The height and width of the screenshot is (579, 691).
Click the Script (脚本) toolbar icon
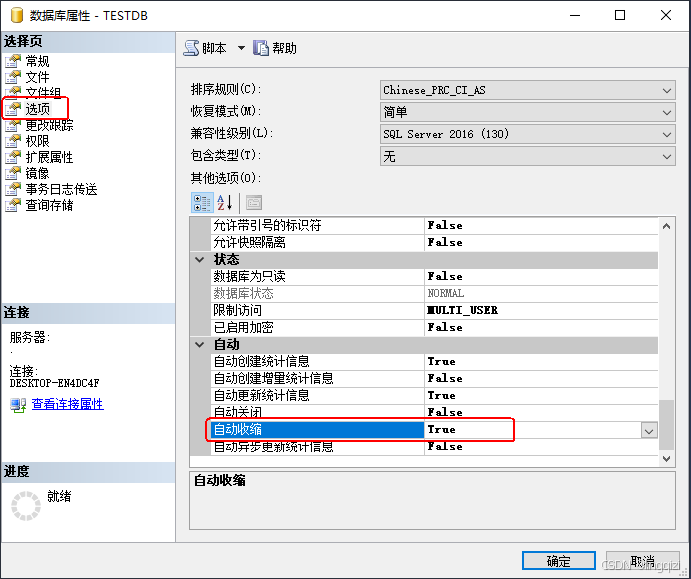click(x=191, y=48)
